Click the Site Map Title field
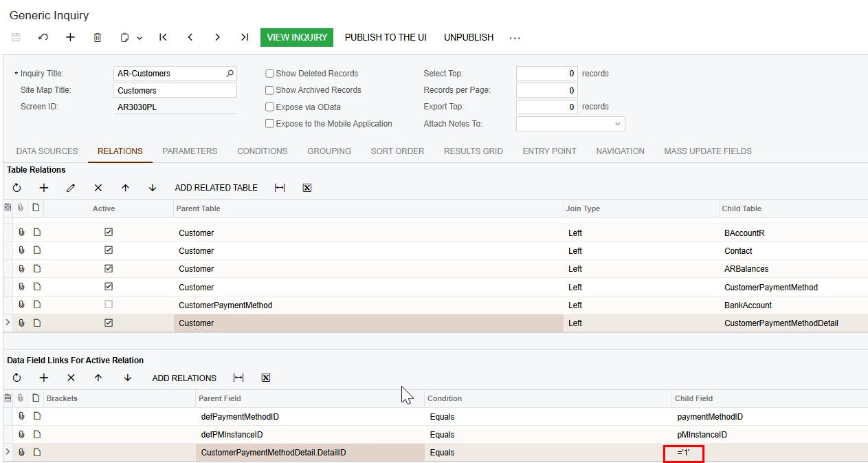 [x=175, y=90]
